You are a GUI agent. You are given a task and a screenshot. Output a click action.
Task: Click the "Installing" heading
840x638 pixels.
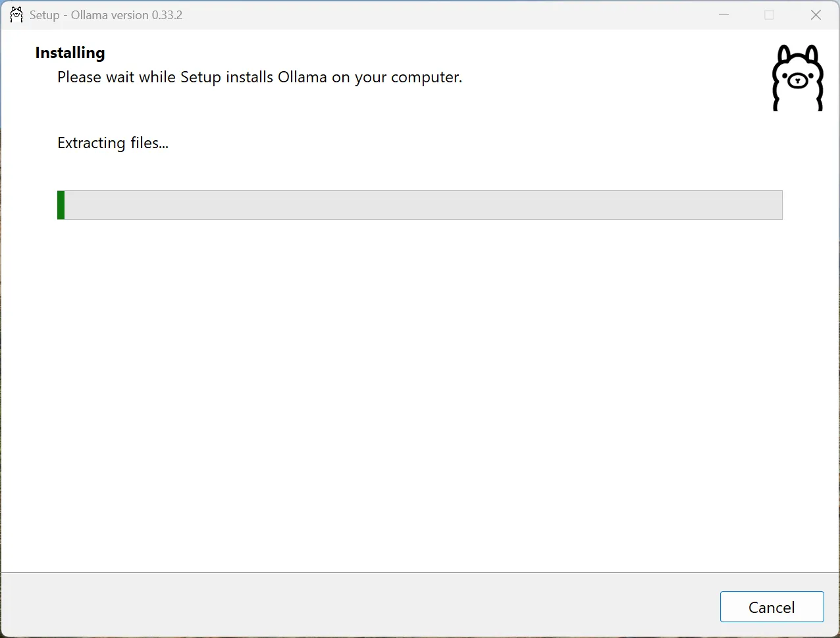coord(70,53)
